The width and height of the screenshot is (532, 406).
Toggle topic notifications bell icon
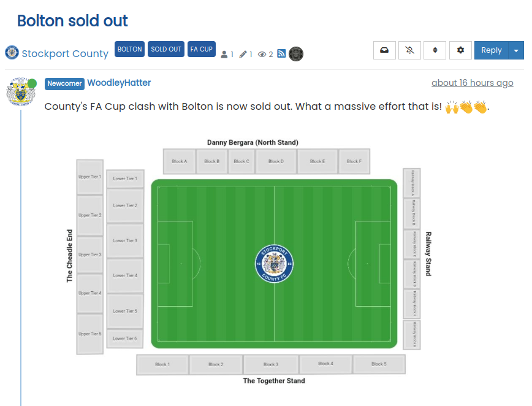coord(409,50)
